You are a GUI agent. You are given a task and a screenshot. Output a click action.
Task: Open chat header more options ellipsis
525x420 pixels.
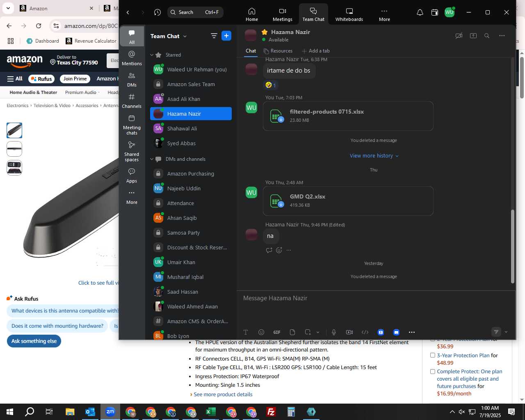[502, 36]
